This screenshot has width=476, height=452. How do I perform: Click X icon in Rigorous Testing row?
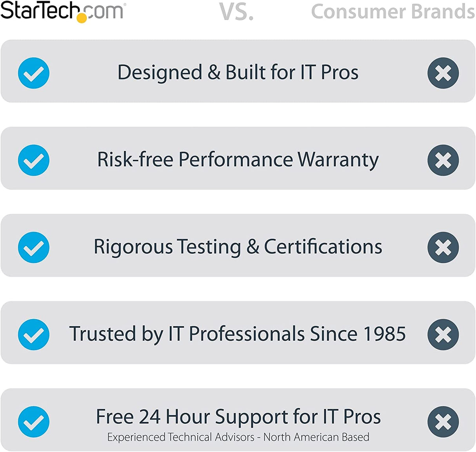click(443, 247)
